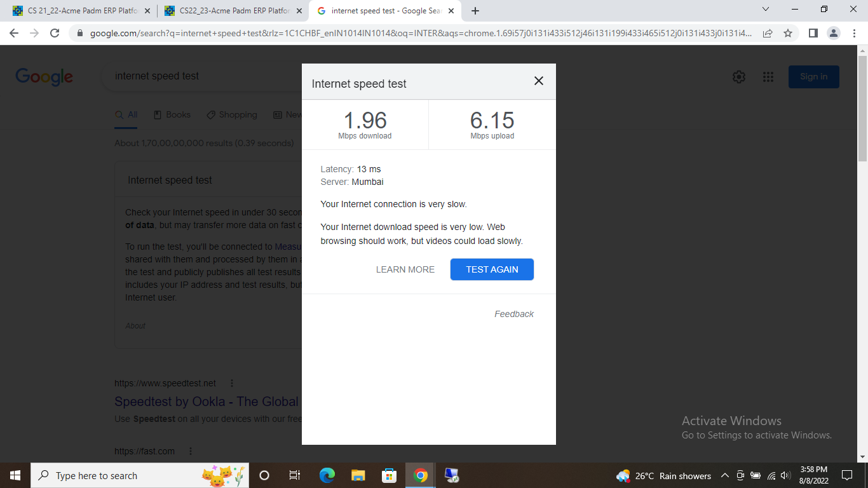Close the internet speed test tab

pos(451,11)
